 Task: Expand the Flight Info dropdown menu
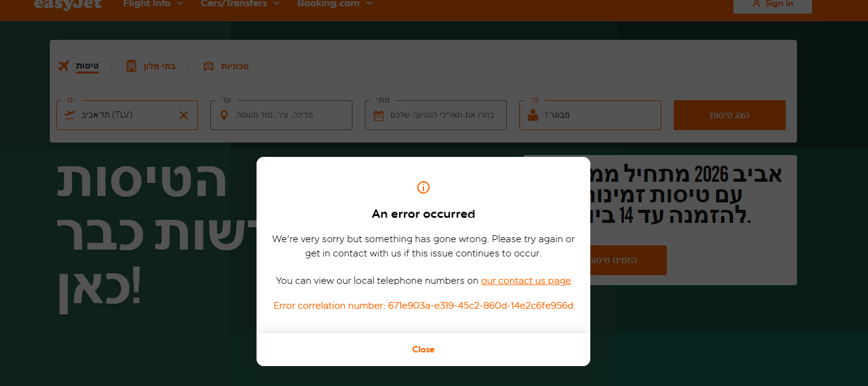153,4
